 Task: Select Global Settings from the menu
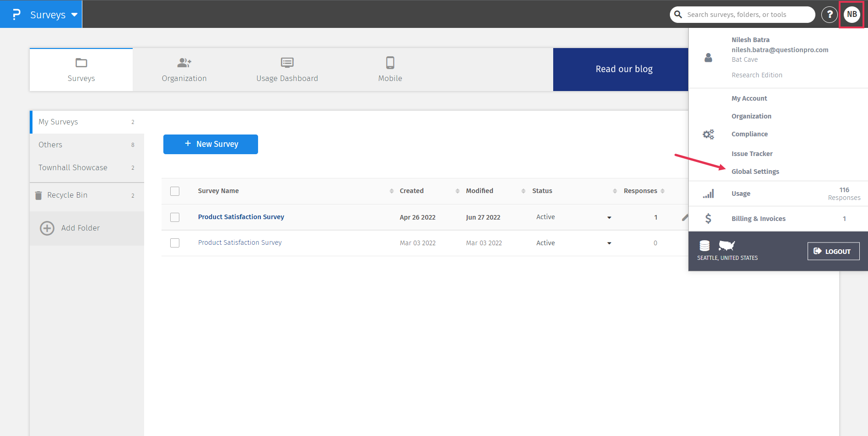point(755,172)
